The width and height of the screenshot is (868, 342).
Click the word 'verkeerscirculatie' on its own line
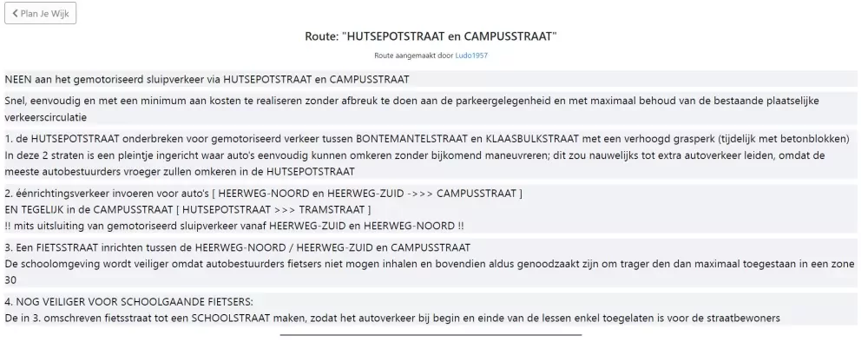[x=45, y=117]
